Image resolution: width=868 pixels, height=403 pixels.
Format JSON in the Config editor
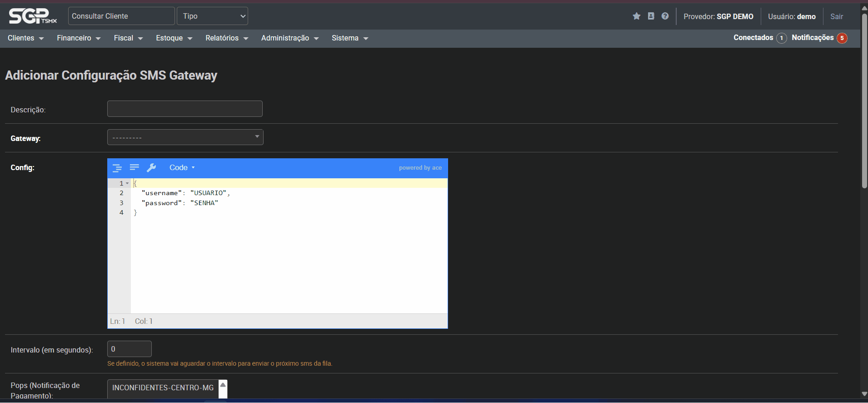pos(117,168)
